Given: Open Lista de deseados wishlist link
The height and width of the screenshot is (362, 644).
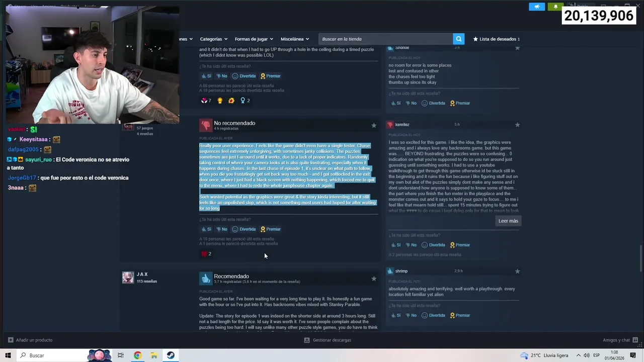Looking at the screenshot, I should pos(496,39).
